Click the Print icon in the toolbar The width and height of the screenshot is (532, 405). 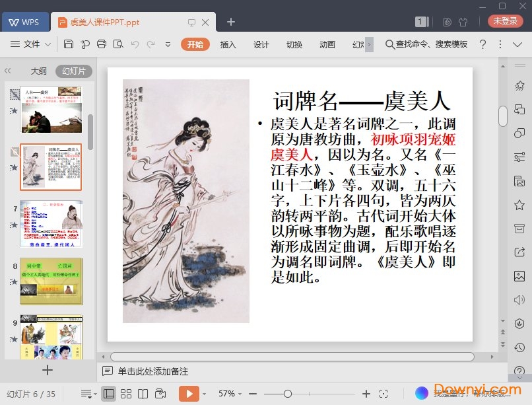pyautogui.click(x=101, y=44)
